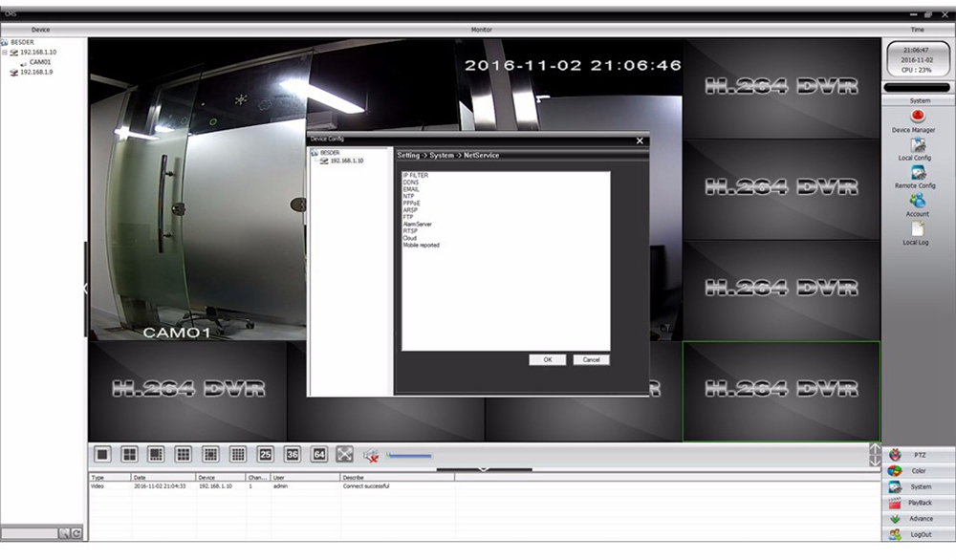Collapse the left device panel handle
The height and width of the screenshot is (560, 956).
[x=85, y=289]
